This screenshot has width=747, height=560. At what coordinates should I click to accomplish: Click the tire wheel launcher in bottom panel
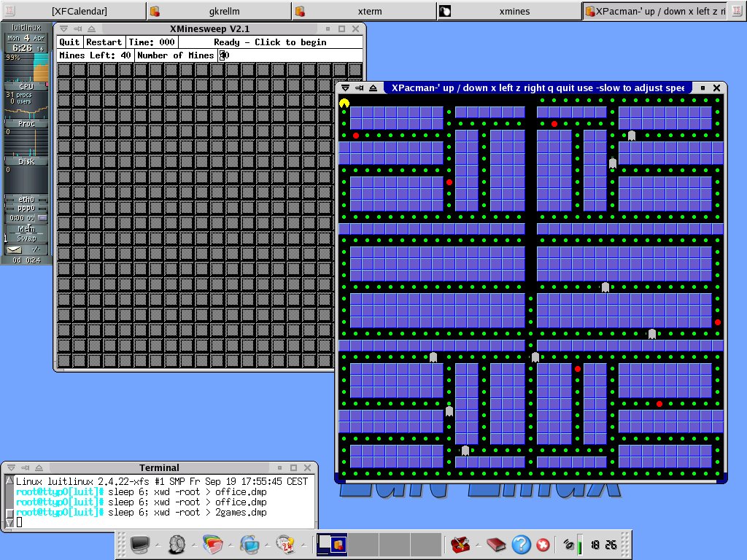tap(177, 544)
